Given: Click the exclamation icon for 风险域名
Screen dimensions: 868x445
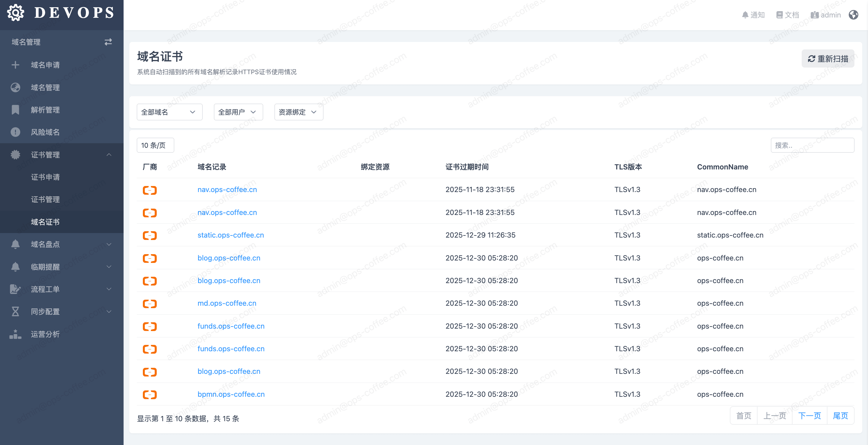Looking at the screenshot, I should pyautogui.click(x=15, y=132).
